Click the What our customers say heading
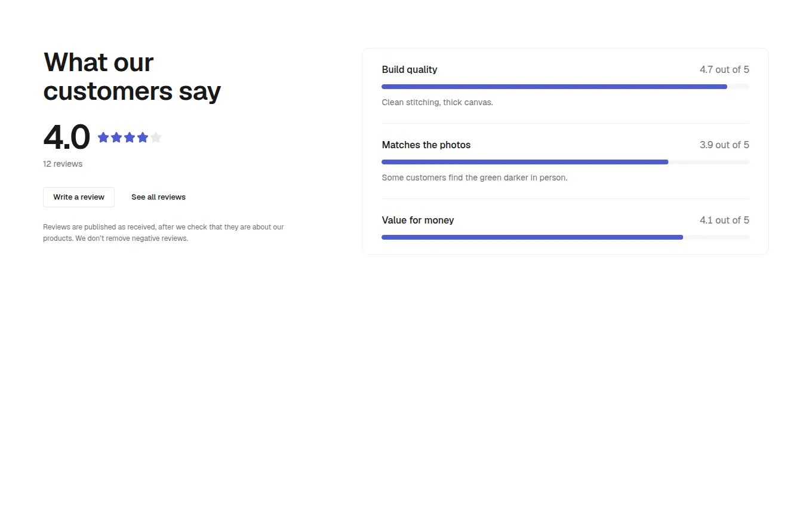The image size is (812, 508). (132, 76)
